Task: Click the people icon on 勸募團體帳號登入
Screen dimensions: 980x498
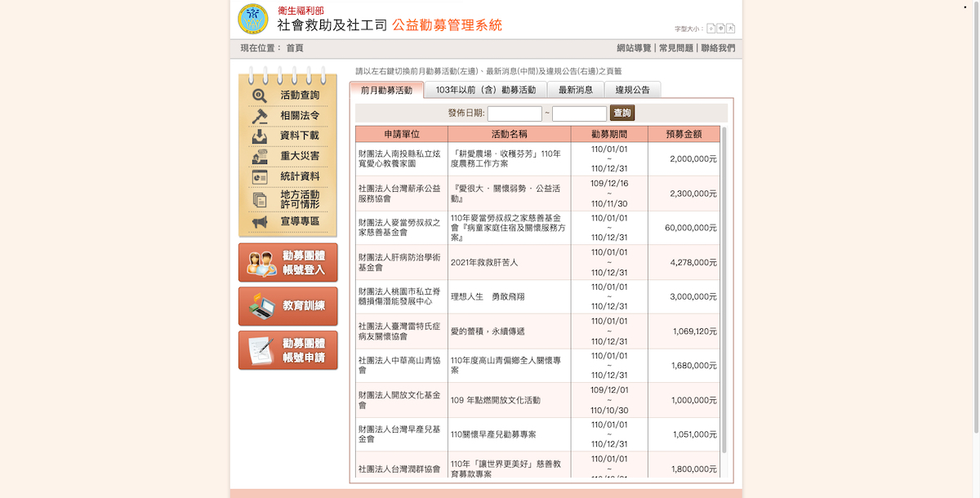Action: tap(262, 263)
